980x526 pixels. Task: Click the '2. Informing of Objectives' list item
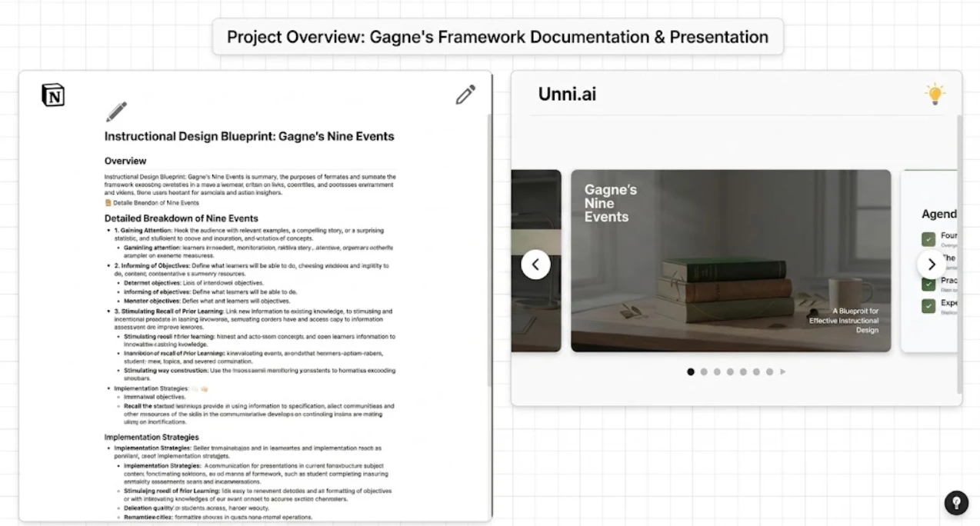pos(252,269)
